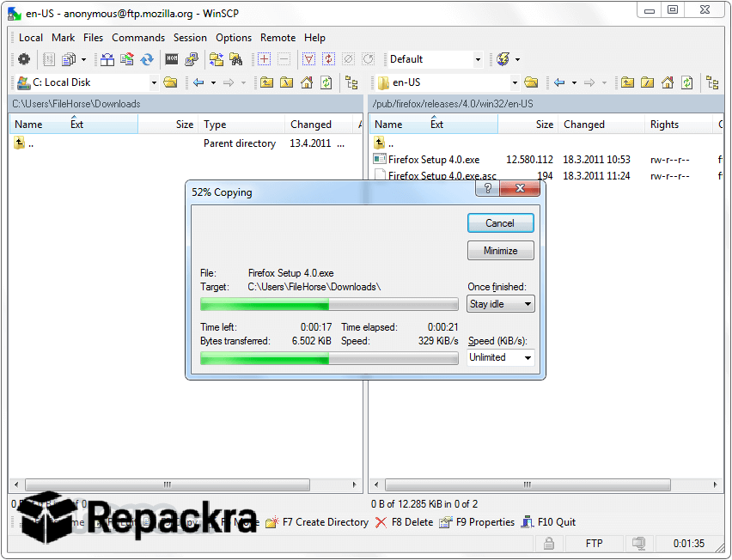Viewport: 732px width, 560px height.
Task: Toggle remote directory tree icon
Action: tap(712, 82)
